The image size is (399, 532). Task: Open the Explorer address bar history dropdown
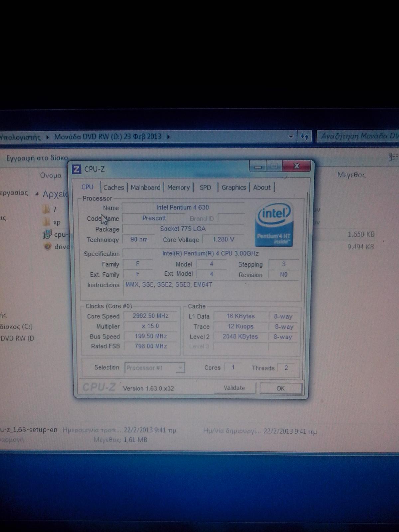[291, 136]
